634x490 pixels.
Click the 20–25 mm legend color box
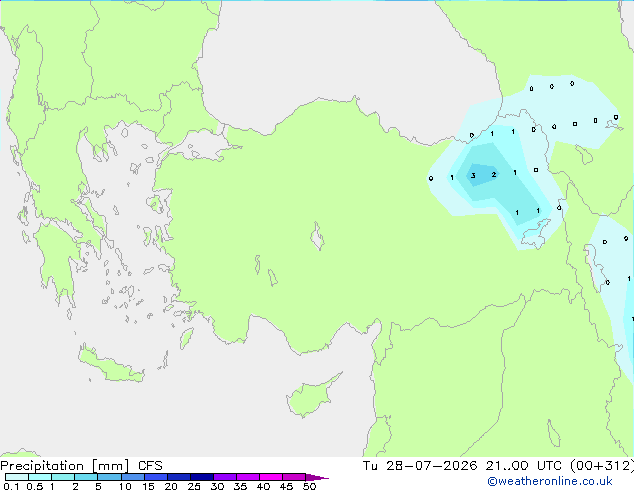click(x=178, y=477)
